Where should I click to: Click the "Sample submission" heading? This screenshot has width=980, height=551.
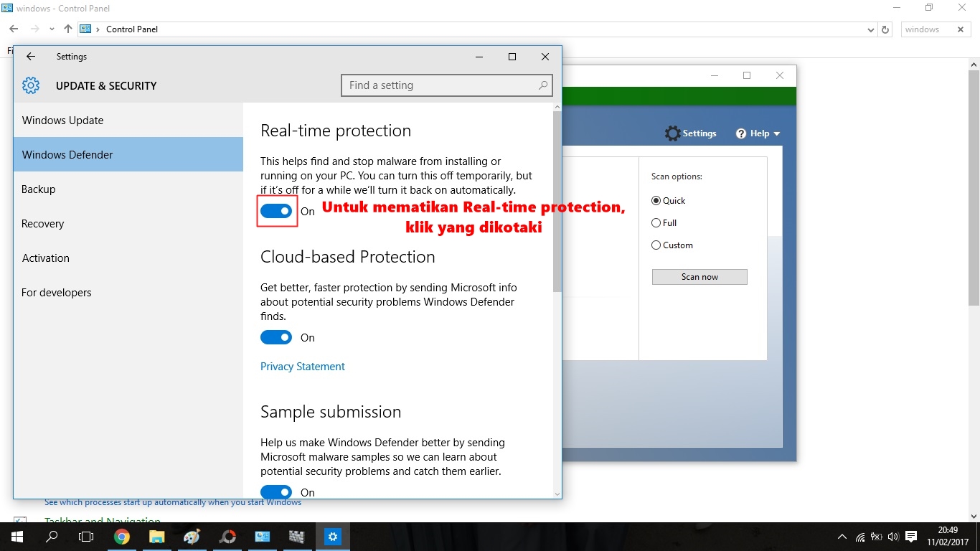tap(331, 412)
